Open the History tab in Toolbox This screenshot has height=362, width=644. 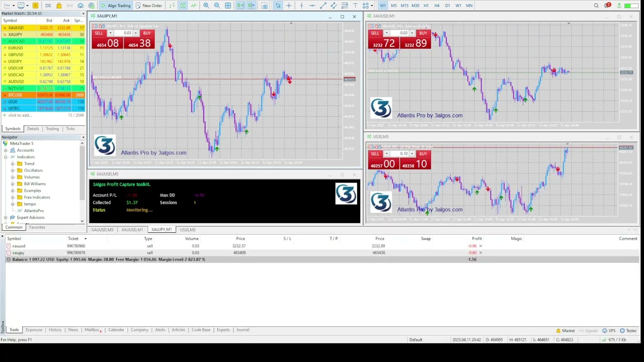[55, 330]
